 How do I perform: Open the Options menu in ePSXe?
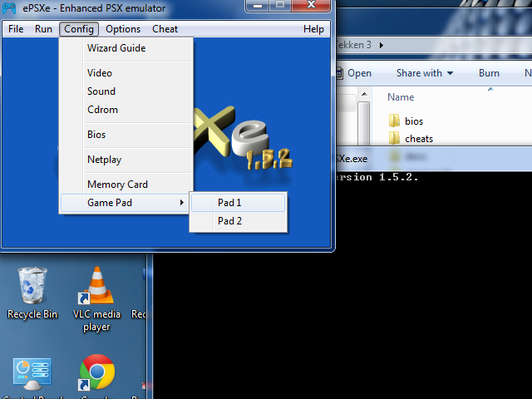click(x=123, y=29)
